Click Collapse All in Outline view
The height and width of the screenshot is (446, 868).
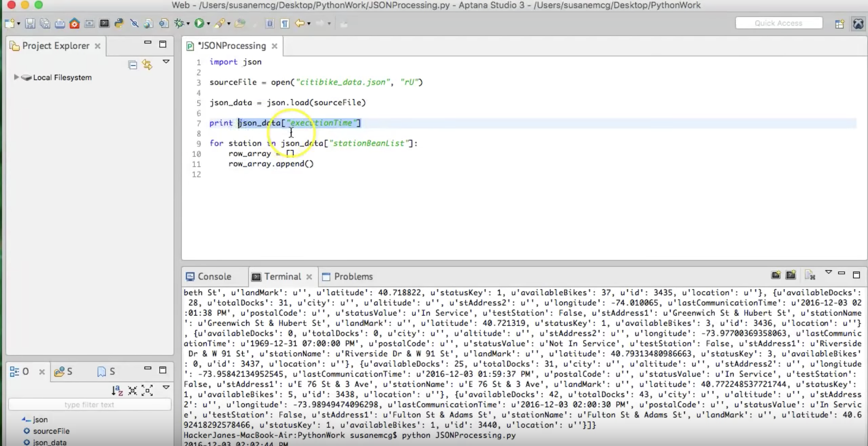tap(132, 391)
